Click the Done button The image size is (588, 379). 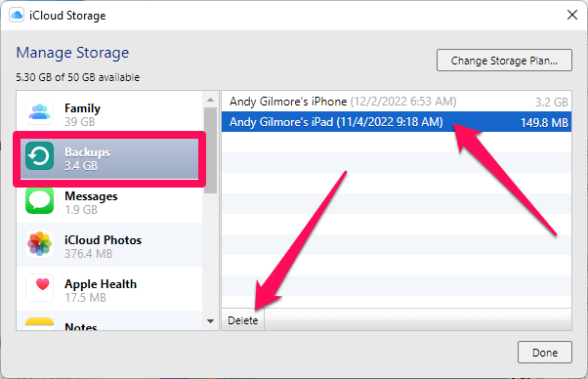coord(544,353)
